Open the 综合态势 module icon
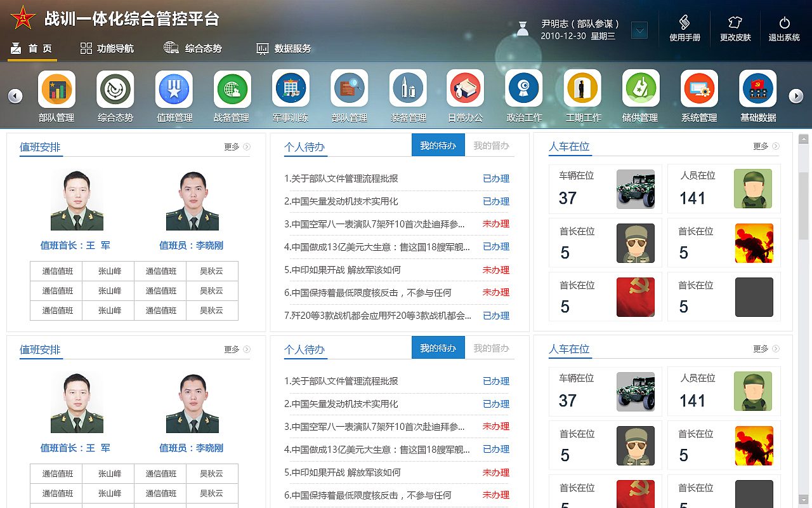 [x=115, y=89]
